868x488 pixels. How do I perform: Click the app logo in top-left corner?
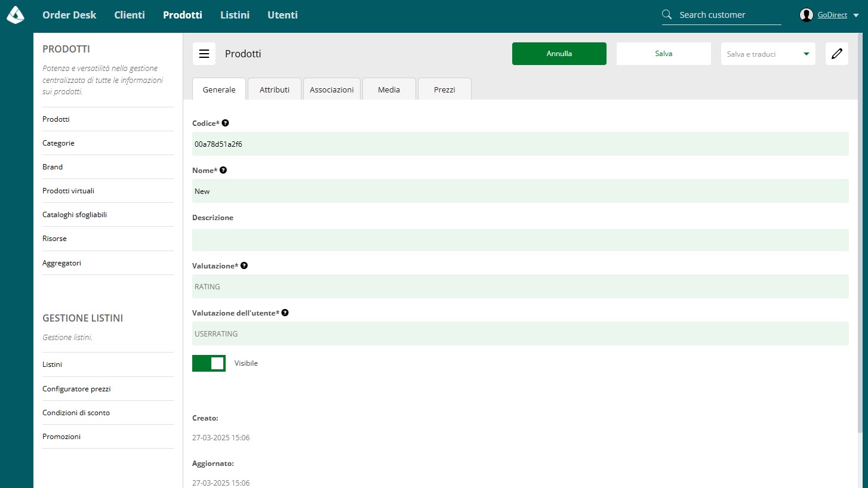tap(16, 15)
